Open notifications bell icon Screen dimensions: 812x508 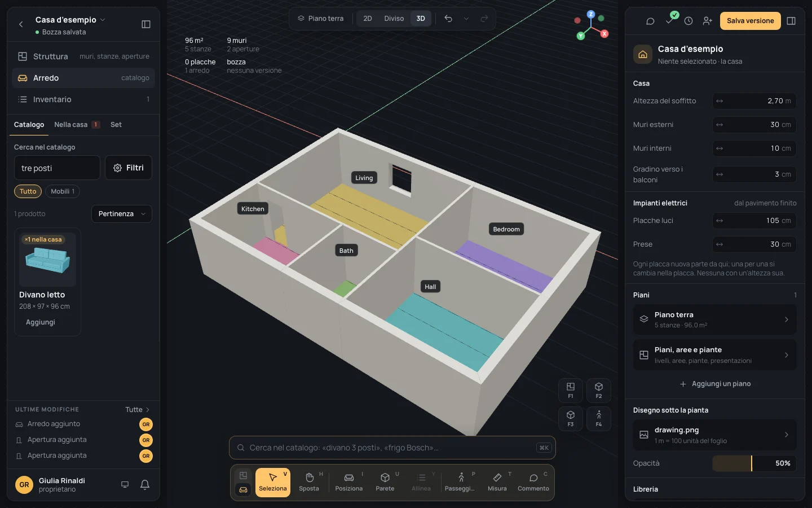coord(145,485)
